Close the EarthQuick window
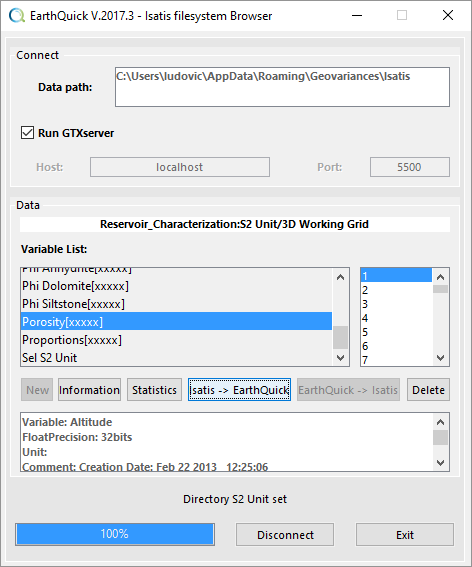Image resolution: width=472 pixels, height=567 pixels. (x=448, y=16)
